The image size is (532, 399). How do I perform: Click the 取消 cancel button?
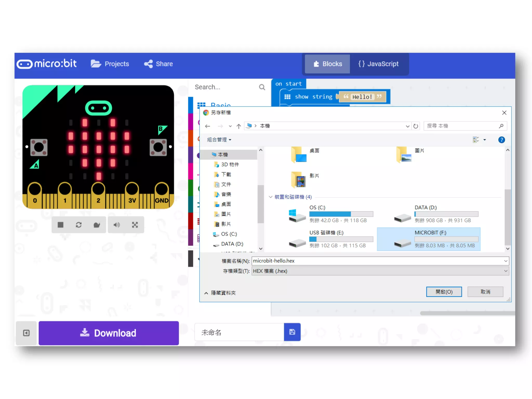click(485, 292)
